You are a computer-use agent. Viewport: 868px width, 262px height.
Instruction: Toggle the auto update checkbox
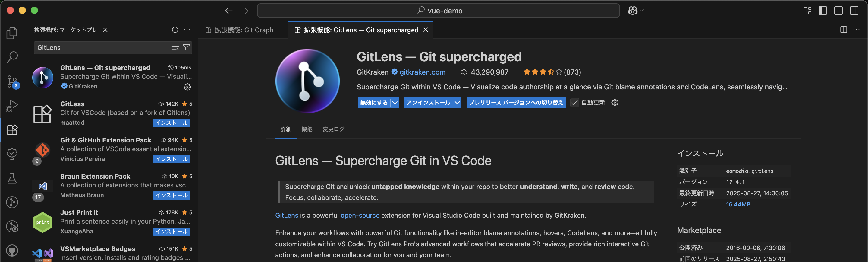574,103
